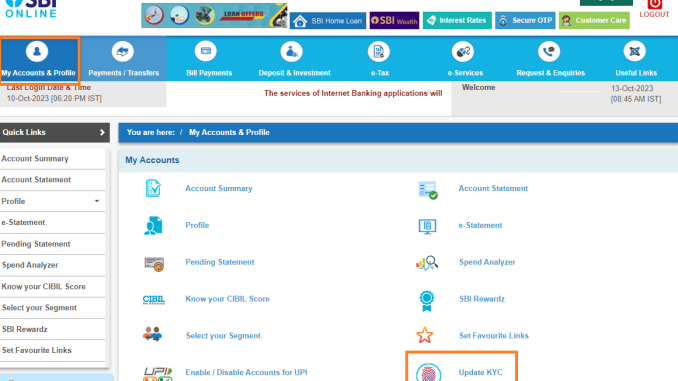Click the Set Favourite Links star icon
Viewport: 678px width, 381px height.
(x=425, y=335)
